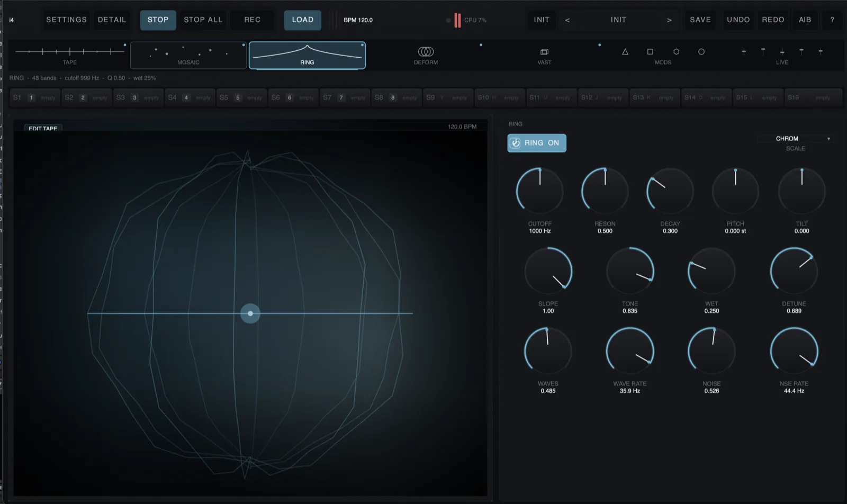Click the leftmost LIVE fader icon

coord(744,51)
